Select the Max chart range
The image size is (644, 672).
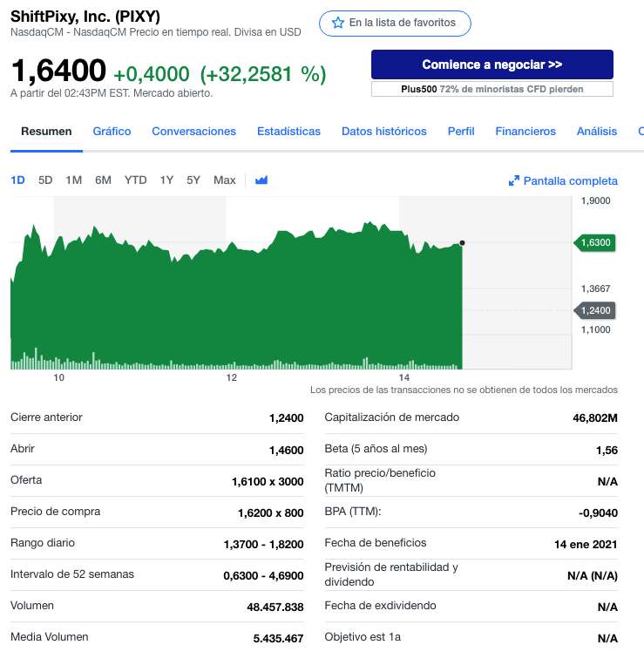(x=225, y=180)
